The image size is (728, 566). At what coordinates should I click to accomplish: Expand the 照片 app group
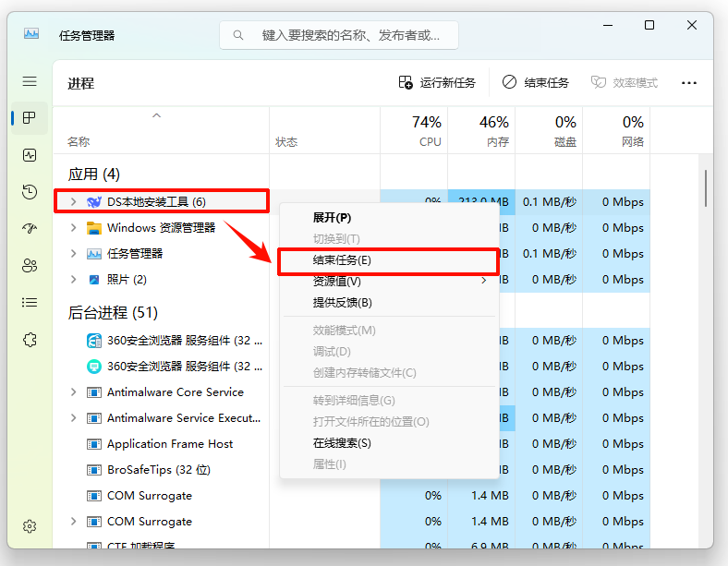(74, 279)
